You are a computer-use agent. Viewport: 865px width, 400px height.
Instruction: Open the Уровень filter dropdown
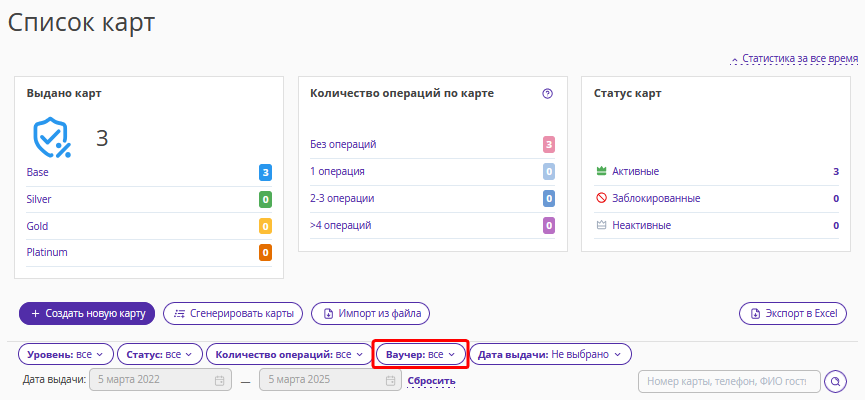click(x=66, y=354)
